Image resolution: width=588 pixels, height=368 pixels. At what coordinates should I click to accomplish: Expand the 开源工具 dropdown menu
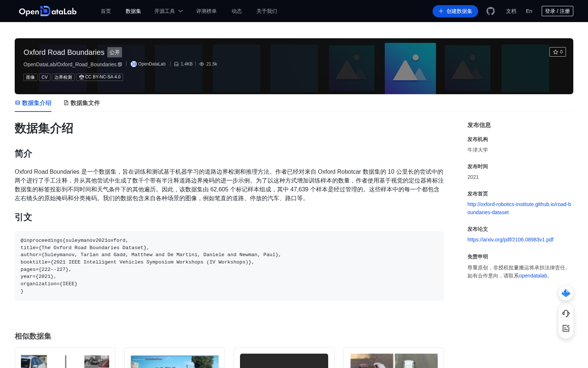[168, 11]
